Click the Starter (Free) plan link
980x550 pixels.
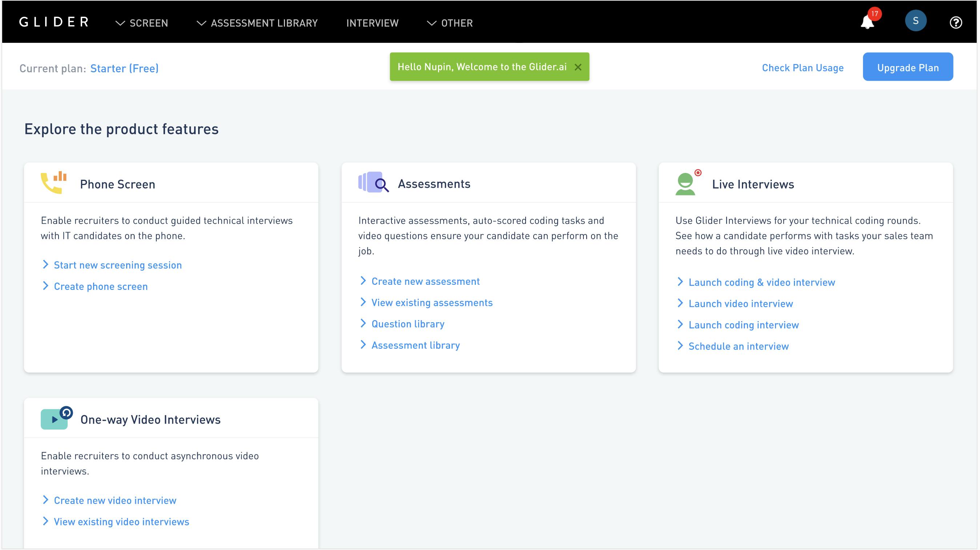pyautogui.click(x=124, y=68)
